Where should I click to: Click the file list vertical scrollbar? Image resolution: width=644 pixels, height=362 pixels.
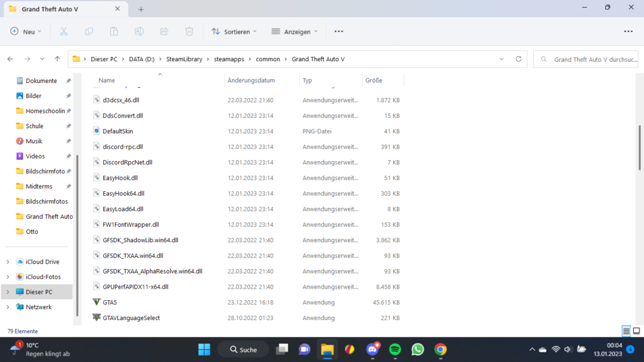coord(639,148)
